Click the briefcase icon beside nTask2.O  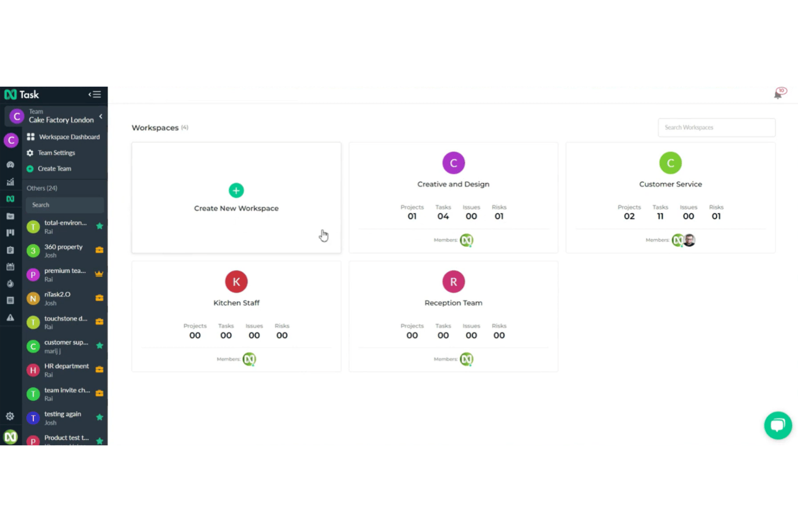click(x=99, y=298)
